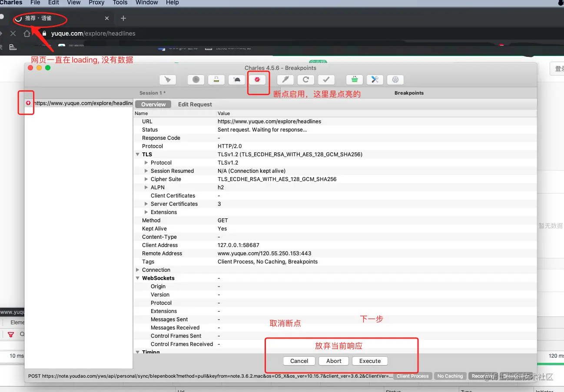Collapse the TLS section
Viewport: 564px width, 392px height.
[138, 155]
